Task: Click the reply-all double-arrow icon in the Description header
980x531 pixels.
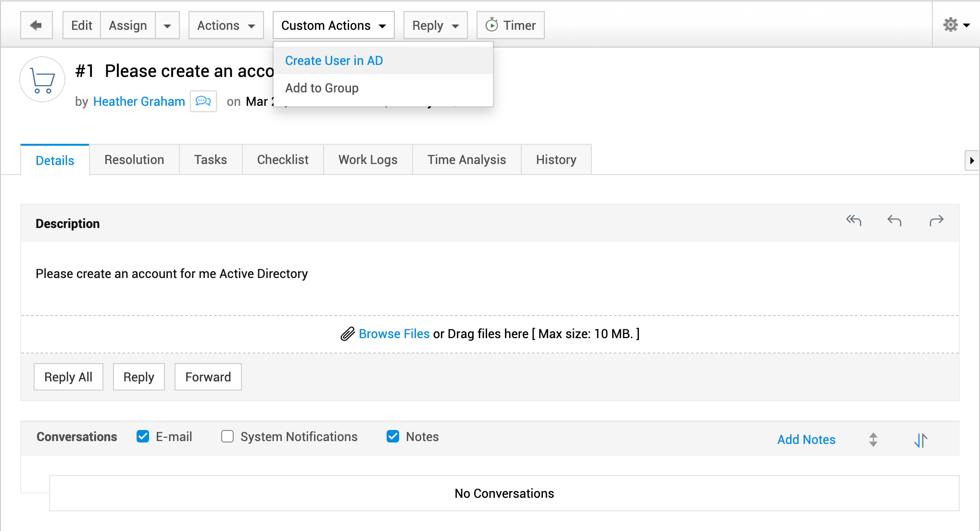Action: [x=854, y=221]
